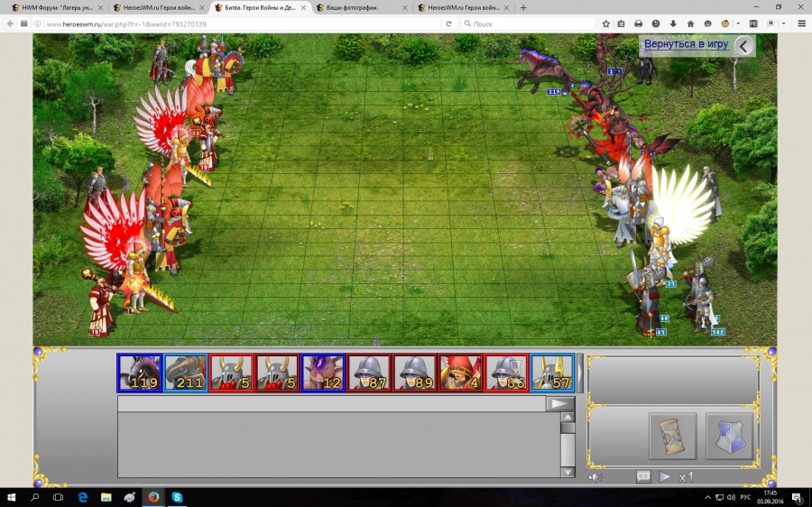This screenshot has height=507, width=812.
Task: Open a new browser tab with the plus button
Action: click(x=523, y=8)
